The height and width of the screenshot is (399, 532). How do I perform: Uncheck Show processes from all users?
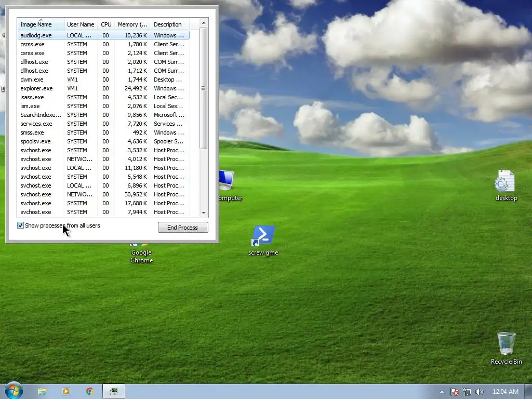coord(20,225)
